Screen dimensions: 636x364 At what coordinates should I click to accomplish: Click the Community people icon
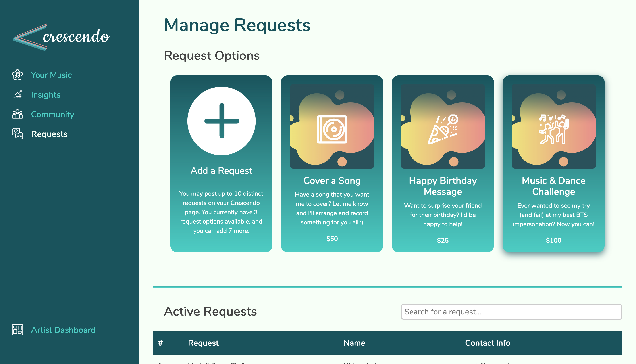[17, 114]
